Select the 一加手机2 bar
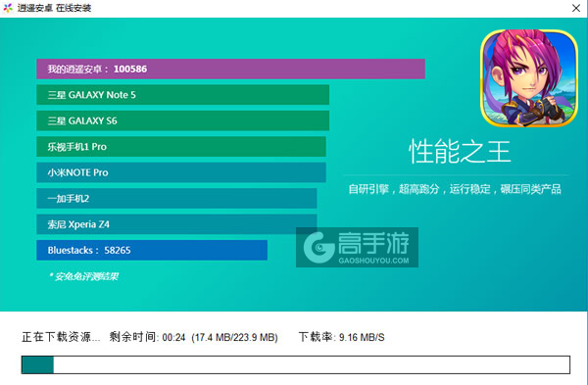This screenshot has height=385, width=588. (176, 198)
